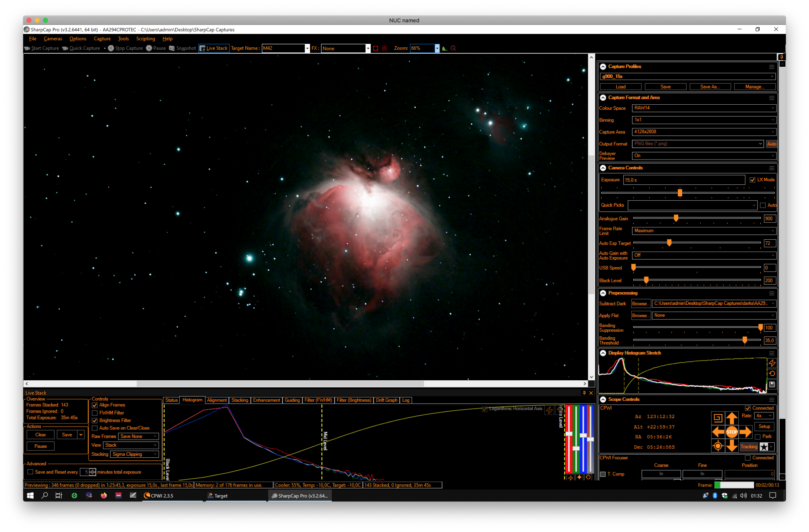Screen dimensions: 809x532
Task: Nudge the mount right with the arrow
Action: click(x=745, y=432)
